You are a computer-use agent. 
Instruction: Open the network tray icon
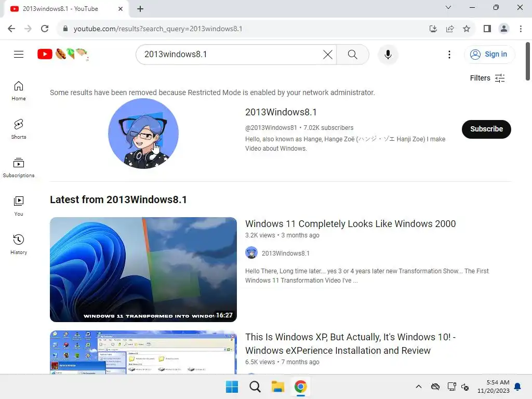pyautogui.click(x=451, y=387)
